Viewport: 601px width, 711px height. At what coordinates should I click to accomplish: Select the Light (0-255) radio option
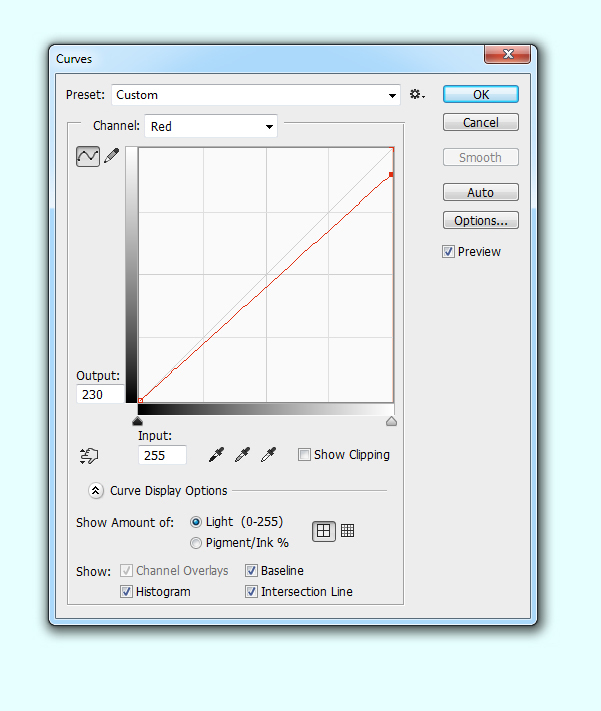pos(196,522)
